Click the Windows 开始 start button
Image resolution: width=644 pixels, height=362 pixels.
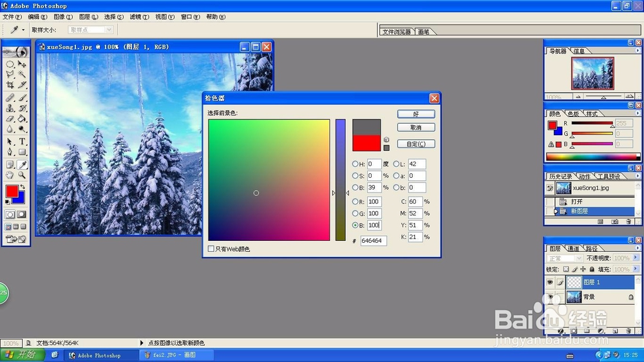click(x=22, y=355)
